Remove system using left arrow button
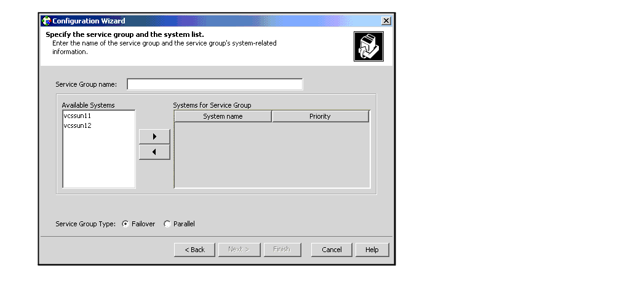 click(154, 152)
